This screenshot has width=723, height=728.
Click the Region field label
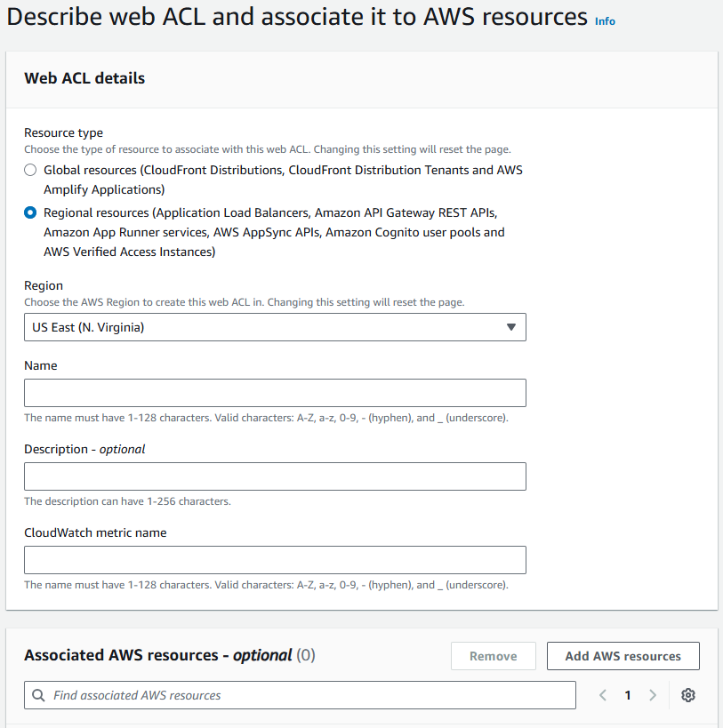click(x=44, y=286)
